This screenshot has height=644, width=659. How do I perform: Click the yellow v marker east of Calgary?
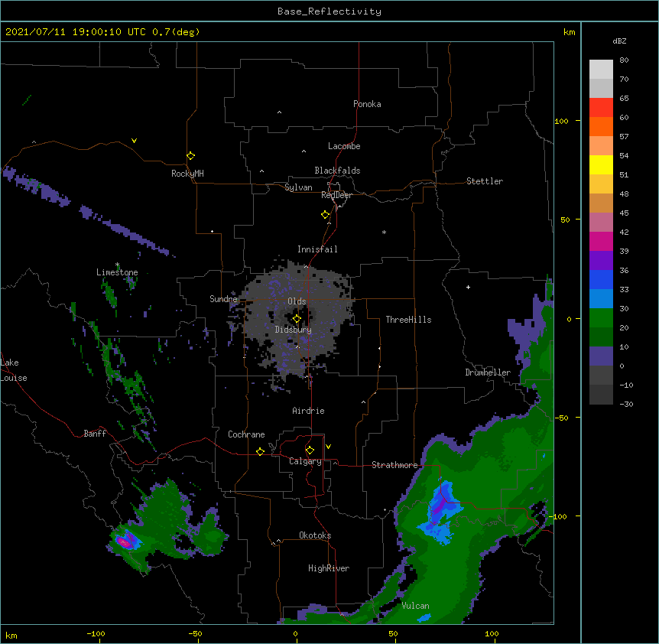point(328,447)
